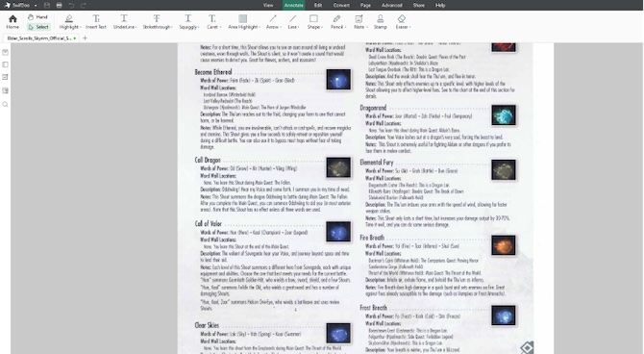Switch to the Edit tab
Image resolution: width=644 pixels, height=354 pixels.
click(x=318, y=6)
